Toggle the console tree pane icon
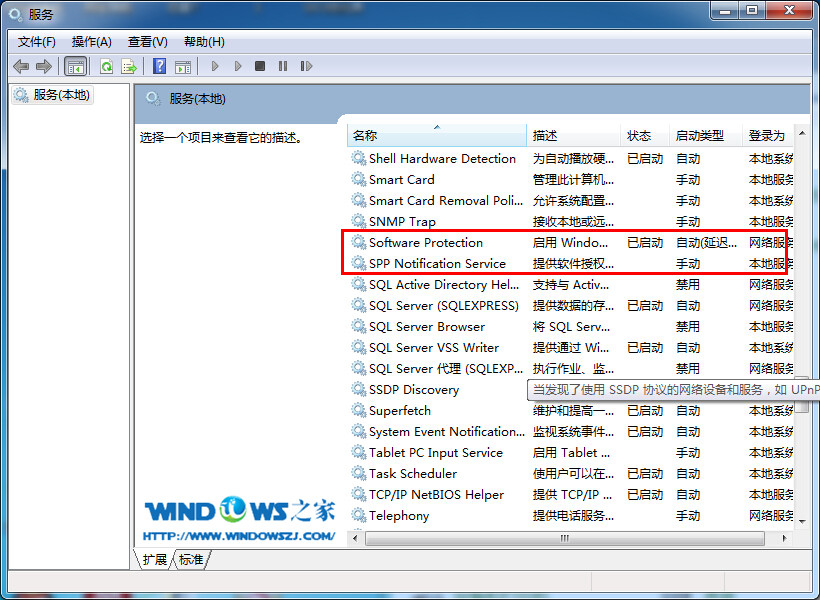The width and height of the screenshot is (820, 600). click(x=75, y=66)
